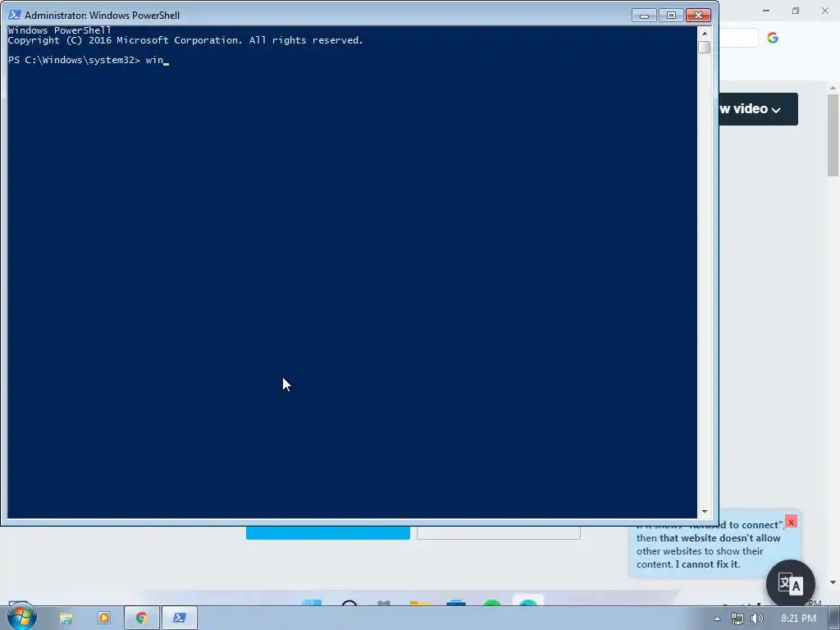Viewport: 840px width, 630px height.
Task: Launch Windows Media Player from the taskbar
Action: click(104, 619)
